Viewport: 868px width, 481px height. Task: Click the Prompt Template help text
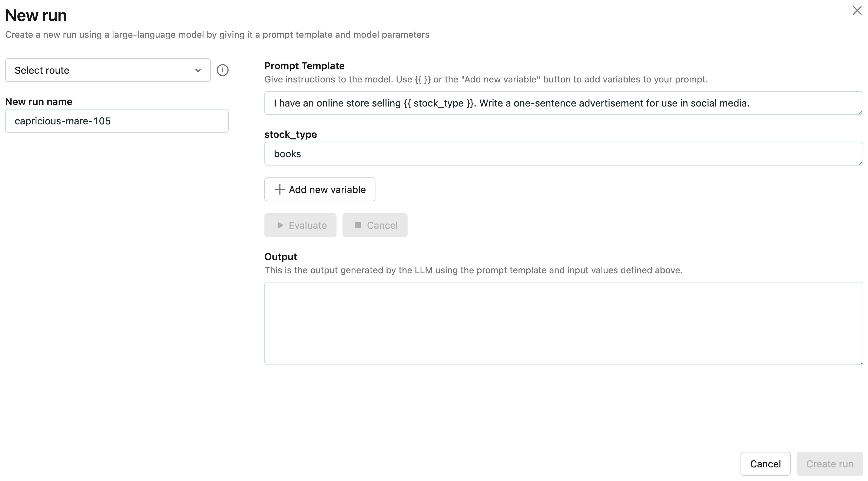486,79
